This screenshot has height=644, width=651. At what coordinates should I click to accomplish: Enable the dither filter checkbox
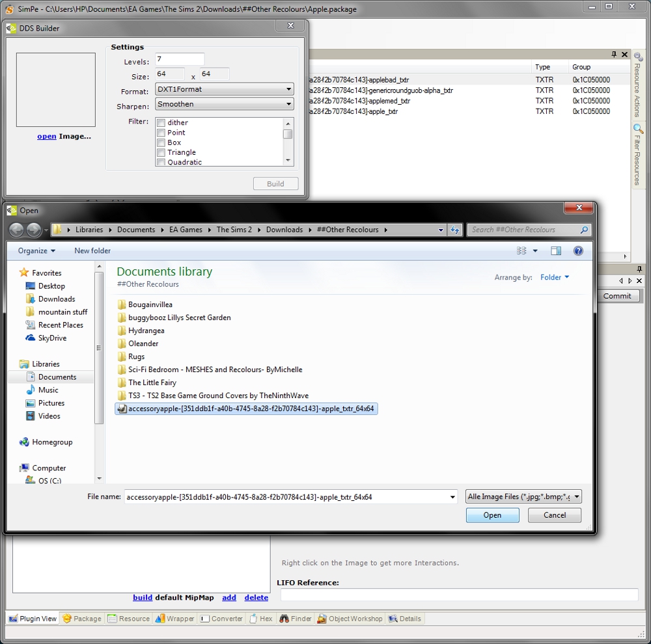tap(161, 123)
